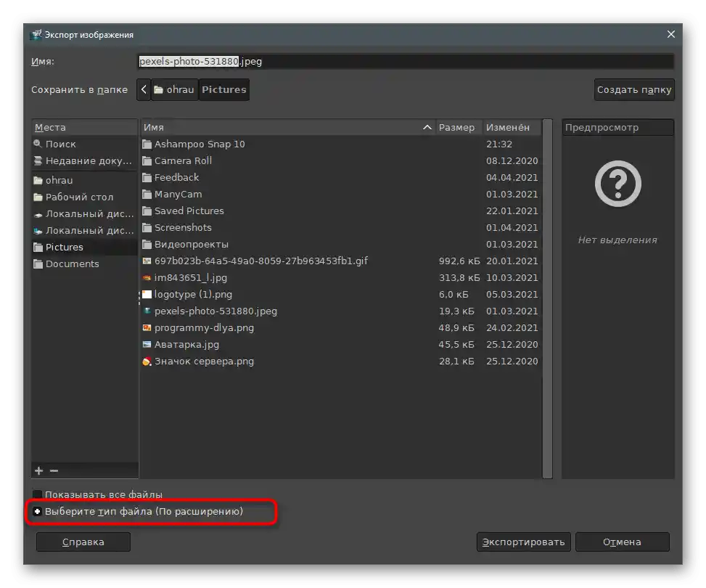The width and height of the screenshot is (706, 588).
Task: Expand Выберите тип файла (По расширению)
Action: [x=38, y=511]
